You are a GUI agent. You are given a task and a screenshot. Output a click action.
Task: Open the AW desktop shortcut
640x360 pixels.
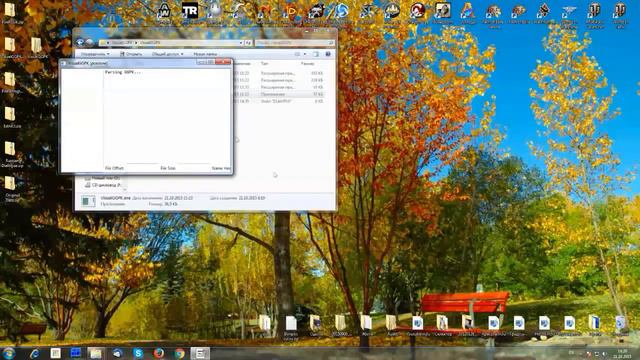point(164,11)
